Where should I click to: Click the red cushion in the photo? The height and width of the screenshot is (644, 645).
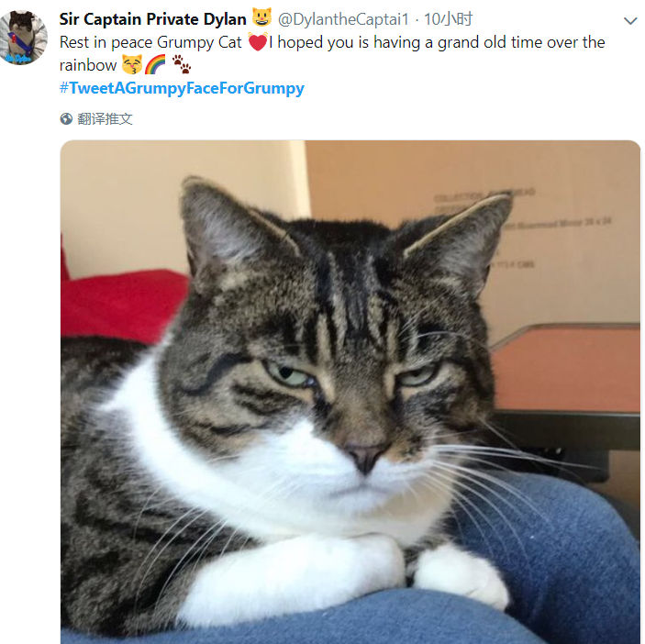click(x=124, y=305)
